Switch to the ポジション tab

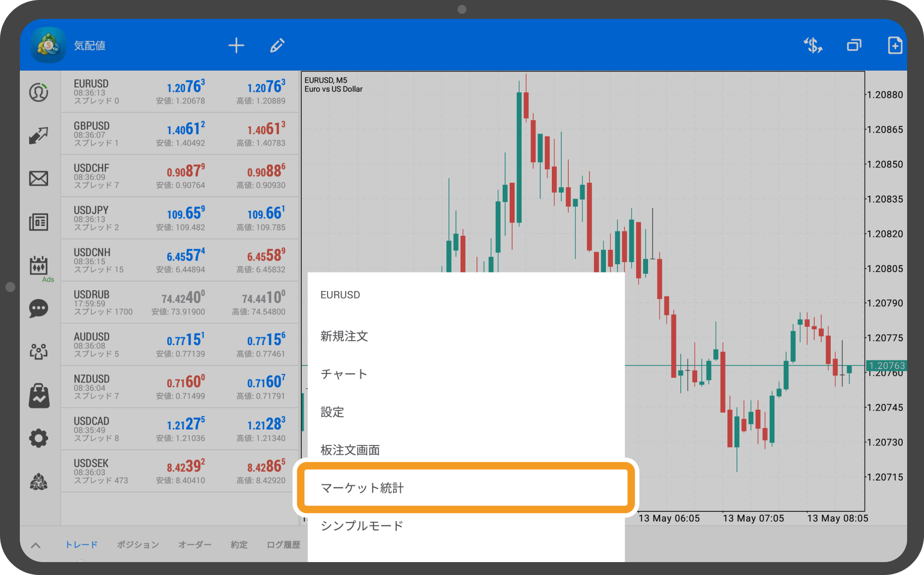(138, 545)
